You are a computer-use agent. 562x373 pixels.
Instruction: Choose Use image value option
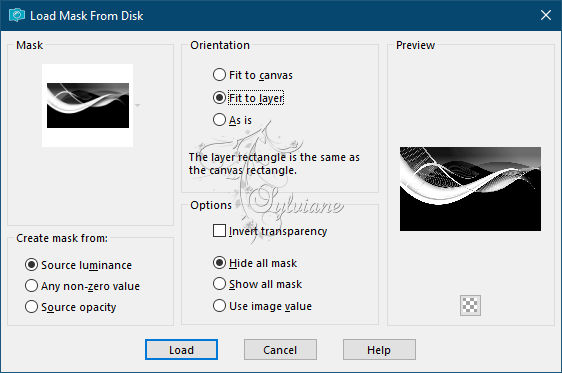click(262, 306)
